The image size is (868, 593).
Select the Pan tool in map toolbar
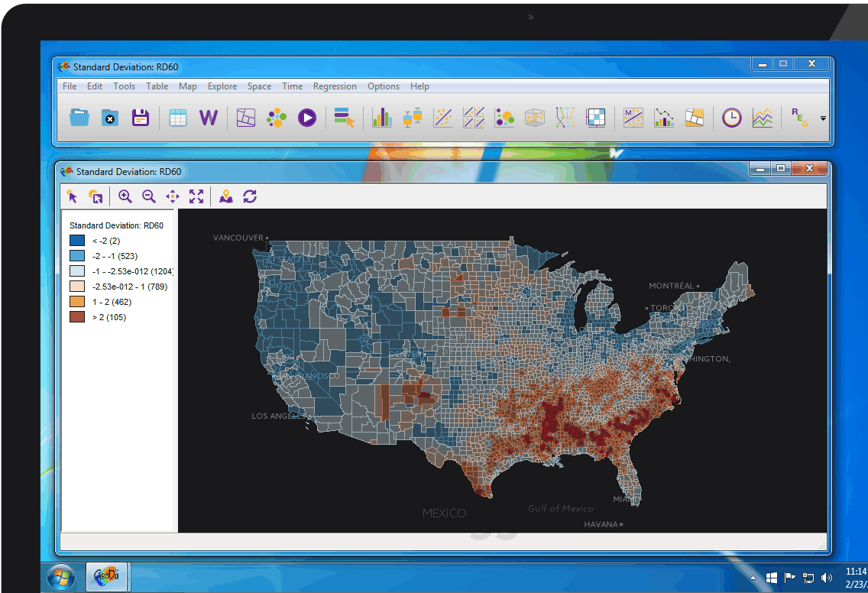pyautogui.click(x=173, y=196)
